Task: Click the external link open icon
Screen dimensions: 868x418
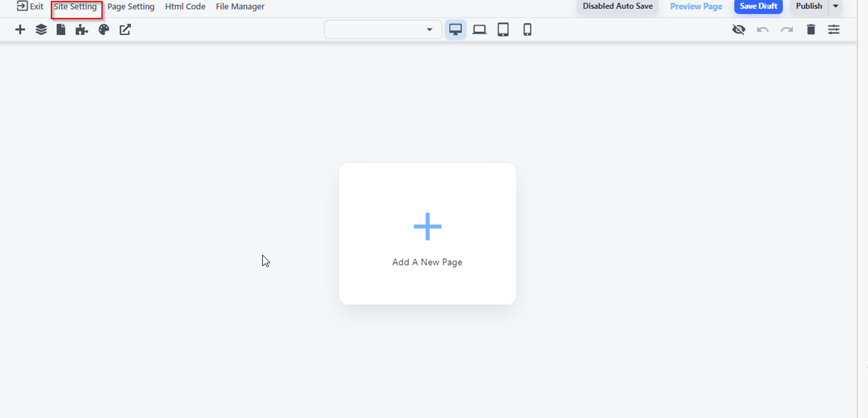Action: 125,29
